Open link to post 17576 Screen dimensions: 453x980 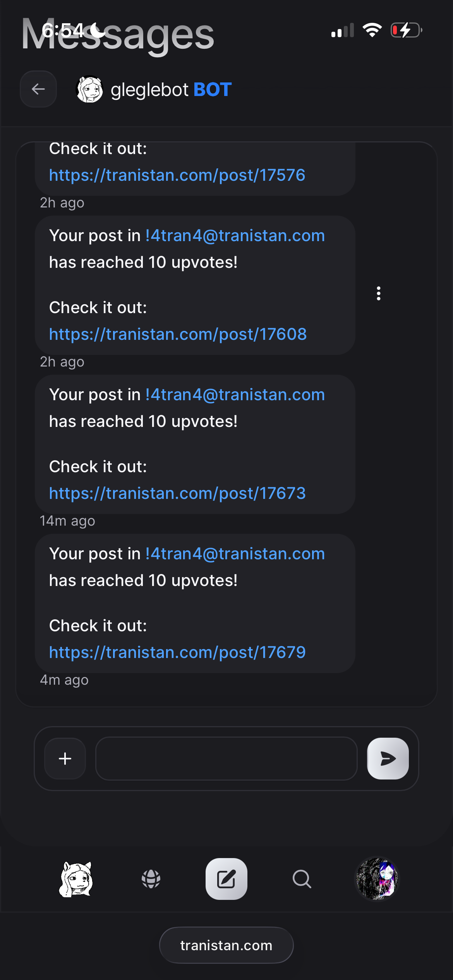(177, 175)
